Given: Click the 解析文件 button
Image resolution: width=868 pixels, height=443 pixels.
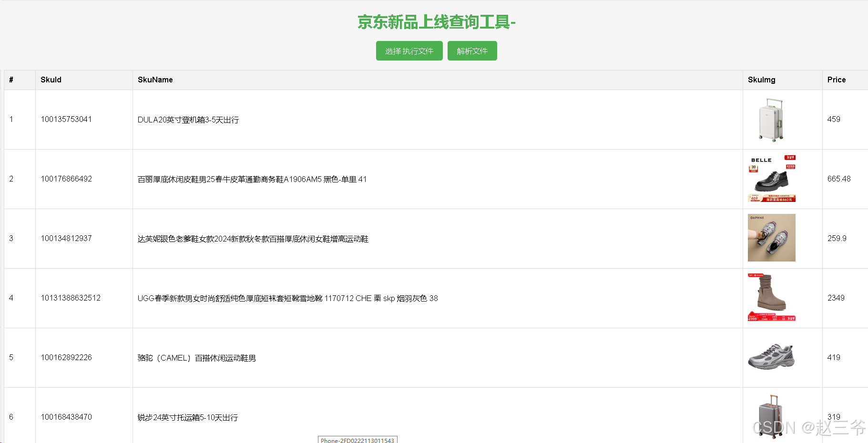Looking at the screenshot, I should 472,51.
